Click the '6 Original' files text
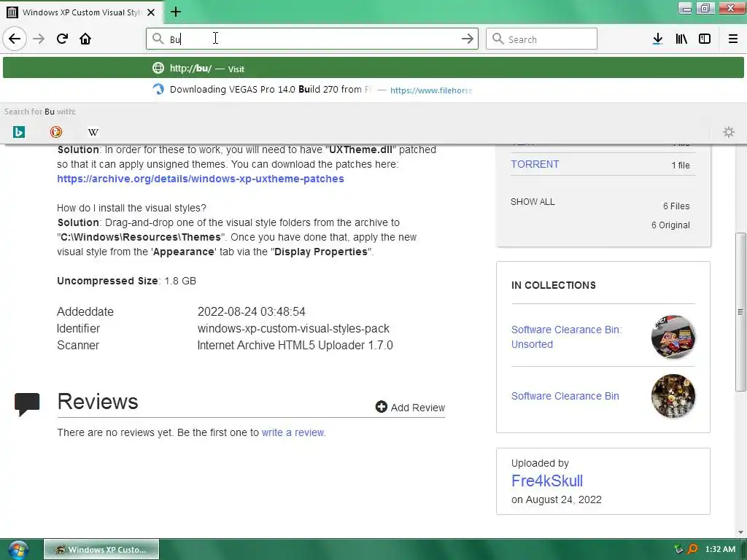The height and width of the screenshot is (560, 747). pos(670,225)
